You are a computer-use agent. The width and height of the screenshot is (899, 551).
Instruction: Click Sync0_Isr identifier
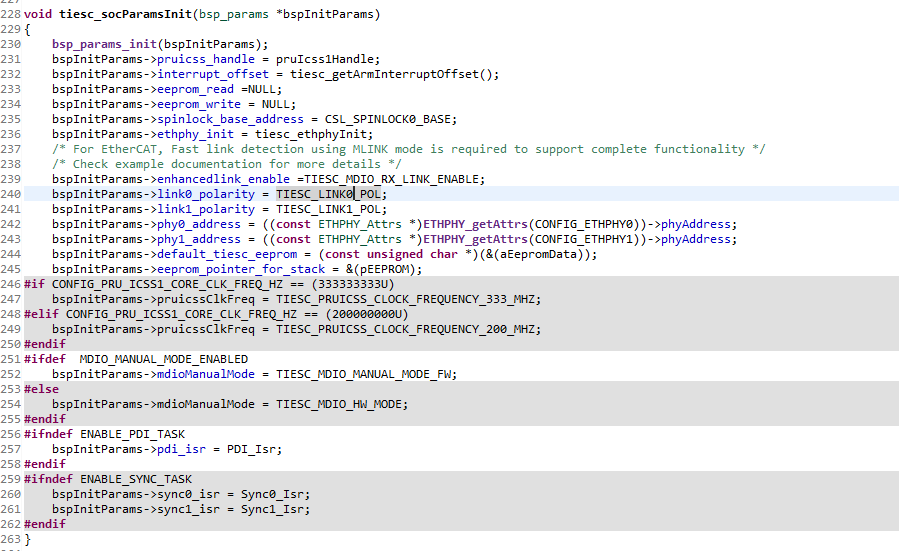pos(272,494)
